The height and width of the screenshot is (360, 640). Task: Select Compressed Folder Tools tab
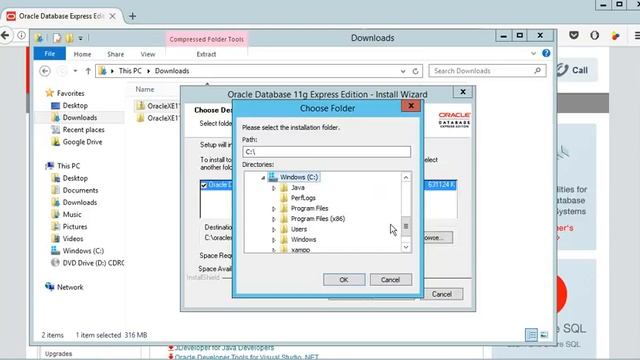coord(207,39)
